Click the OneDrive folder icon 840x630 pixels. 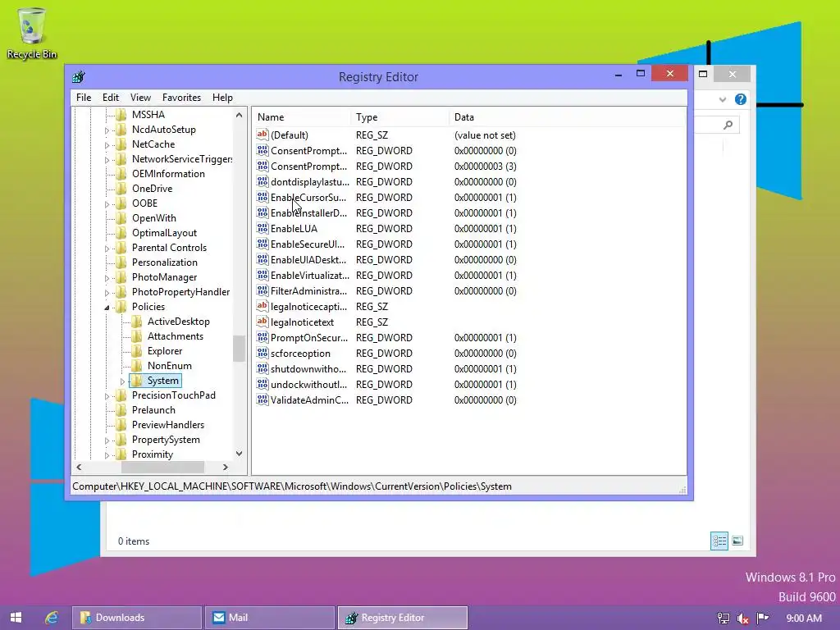[121, 189]
